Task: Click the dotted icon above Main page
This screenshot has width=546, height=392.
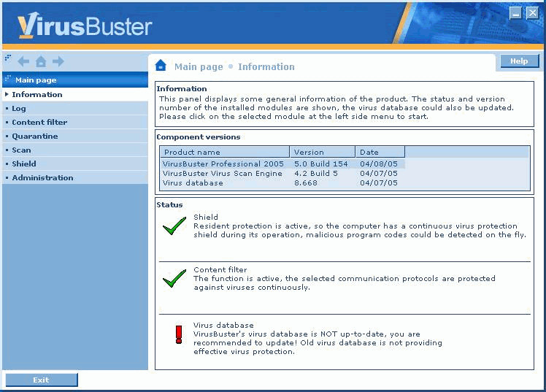Action: [x=7, y=58]
